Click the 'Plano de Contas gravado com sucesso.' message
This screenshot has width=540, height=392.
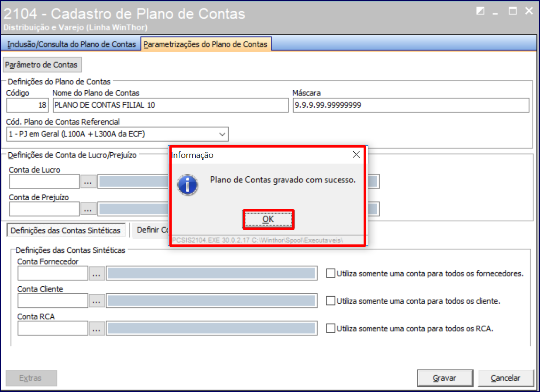(x=283, y=180)
